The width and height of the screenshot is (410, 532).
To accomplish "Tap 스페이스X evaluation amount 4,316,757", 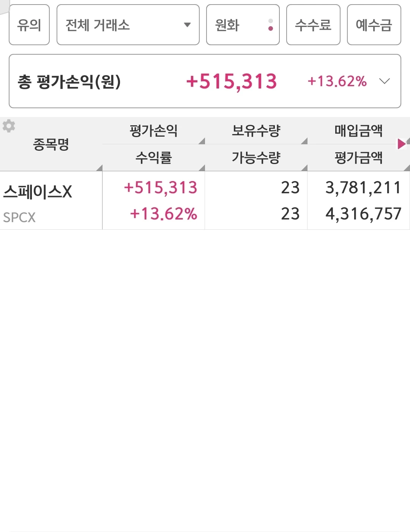I will click(x=363, y=214).
